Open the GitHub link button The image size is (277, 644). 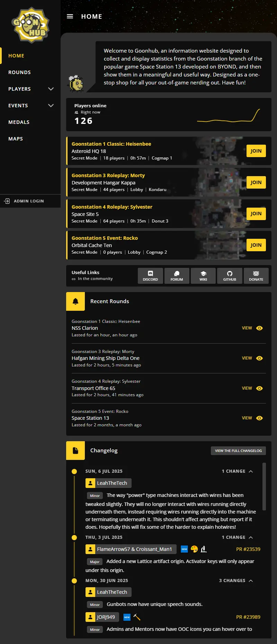click(230, 276)
